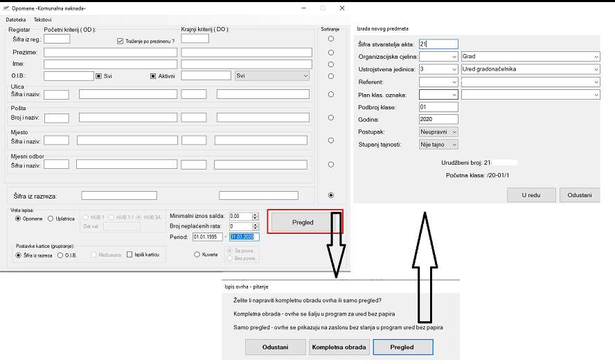
Task: Select the O.I.B. grouping radio button
Action: click(x=60, y=255)
